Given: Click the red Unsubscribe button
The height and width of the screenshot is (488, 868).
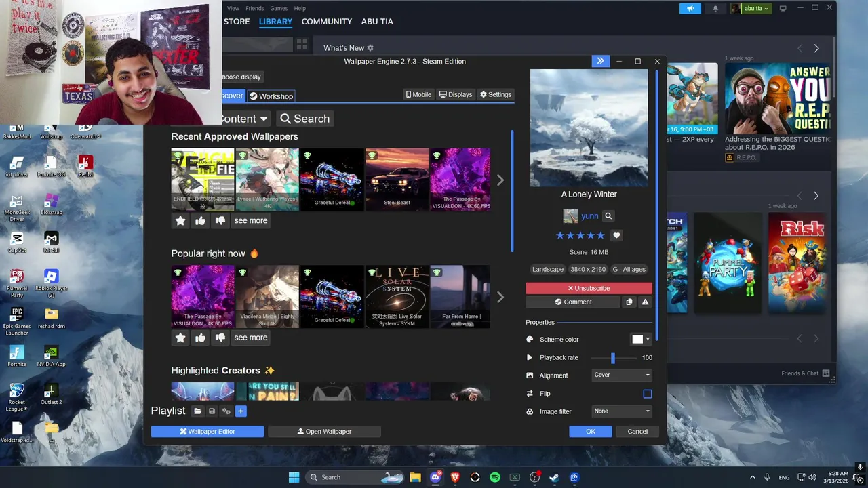Looking at the screenshot, I should (589, 288).
